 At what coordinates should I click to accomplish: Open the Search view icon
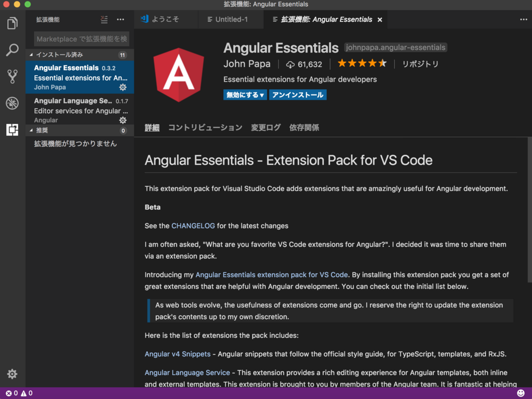[x=12, y=49]
